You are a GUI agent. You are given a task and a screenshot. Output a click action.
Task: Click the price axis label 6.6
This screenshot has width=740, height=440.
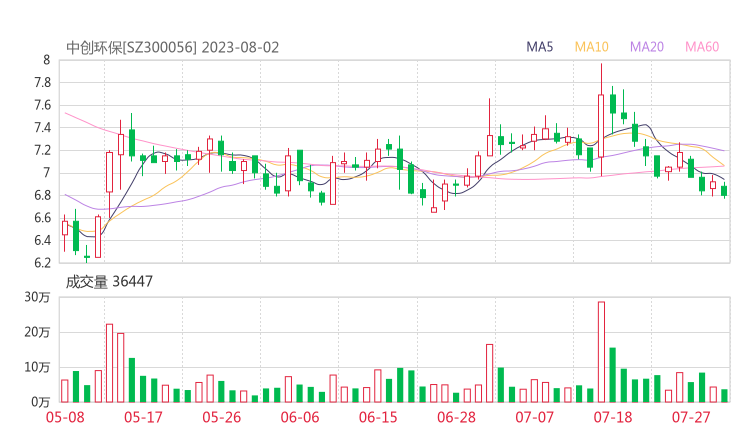42,218
